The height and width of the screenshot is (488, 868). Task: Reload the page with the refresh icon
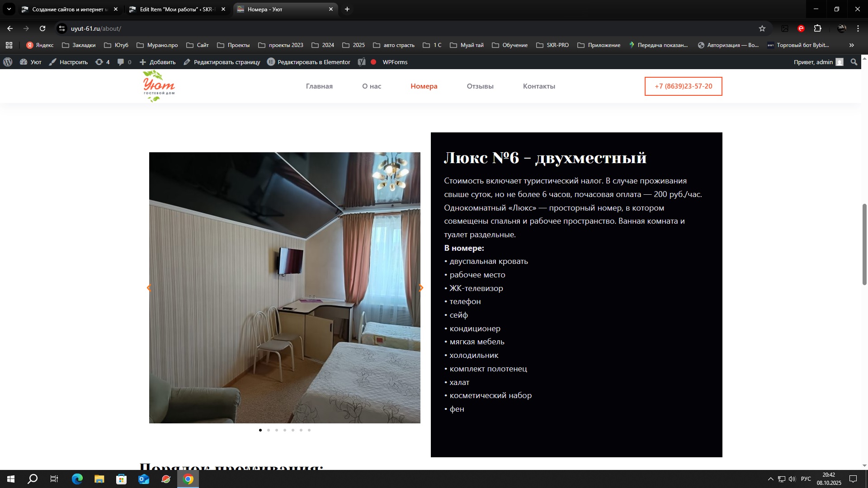tap(42, 28)
